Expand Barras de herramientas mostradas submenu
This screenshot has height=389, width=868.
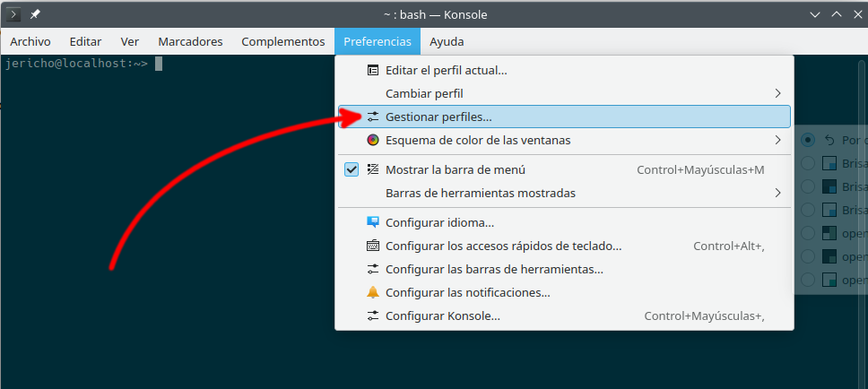(777, 193)
